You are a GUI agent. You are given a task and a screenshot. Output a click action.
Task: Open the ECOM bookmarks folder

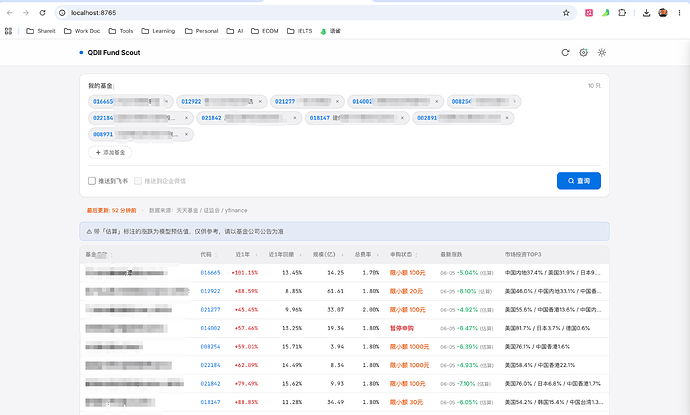point(264,31)
